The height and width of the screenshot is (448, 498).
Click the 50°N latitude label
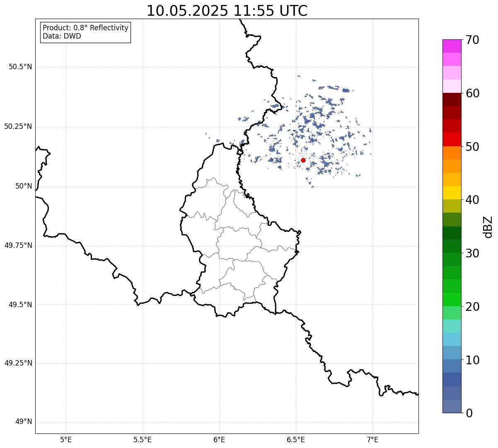pos(24,186)
